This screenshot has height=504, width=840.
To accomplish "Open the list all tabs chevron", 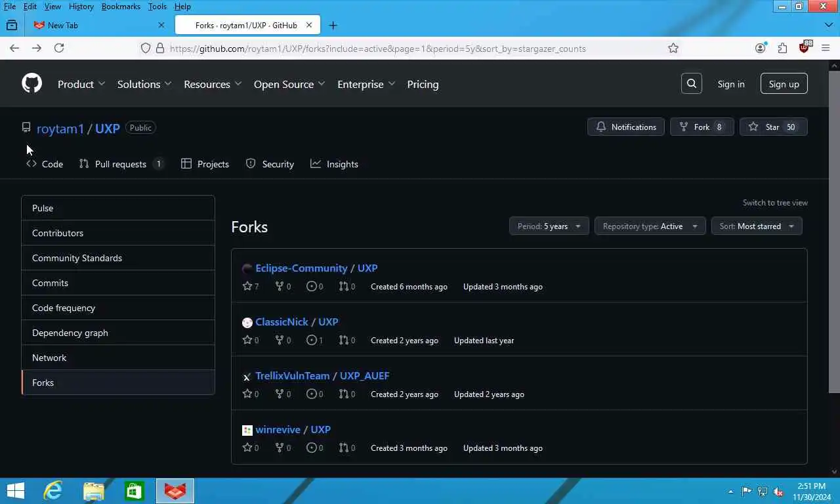I will click(828, 25).
